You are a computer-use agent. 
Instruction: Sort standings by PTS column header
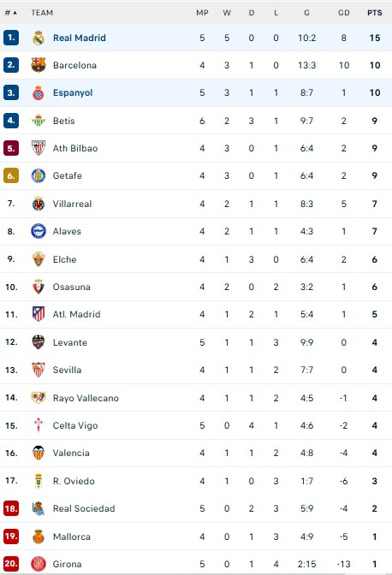point(374,13)
